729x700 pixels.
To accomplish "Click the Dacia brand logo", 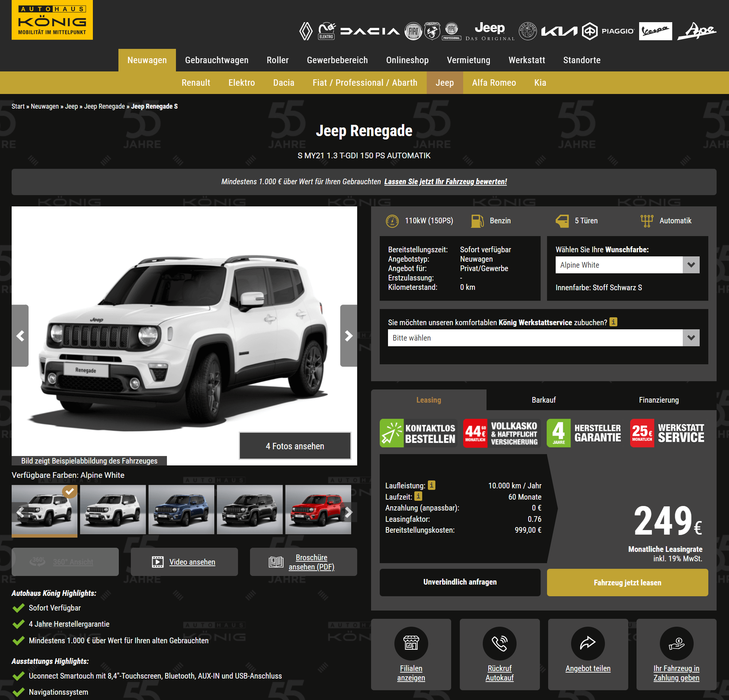I will [370, 31].
